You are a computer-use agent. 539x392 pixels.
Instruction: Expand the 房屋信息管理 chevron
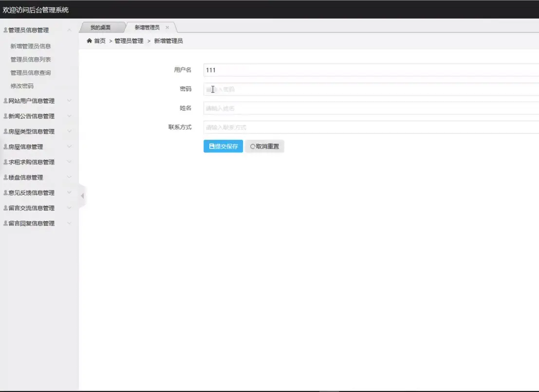[69, 147]
